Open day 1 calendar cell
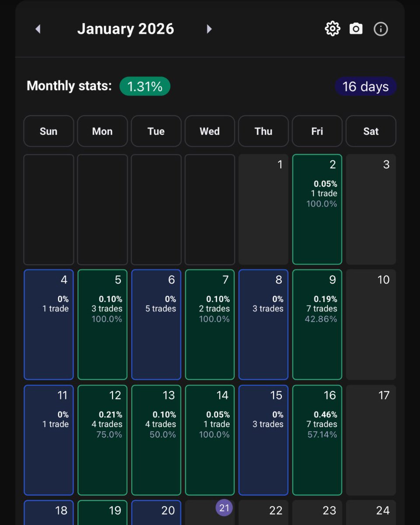This screenshot has height=525, width=420. click(x=263, y=209)
